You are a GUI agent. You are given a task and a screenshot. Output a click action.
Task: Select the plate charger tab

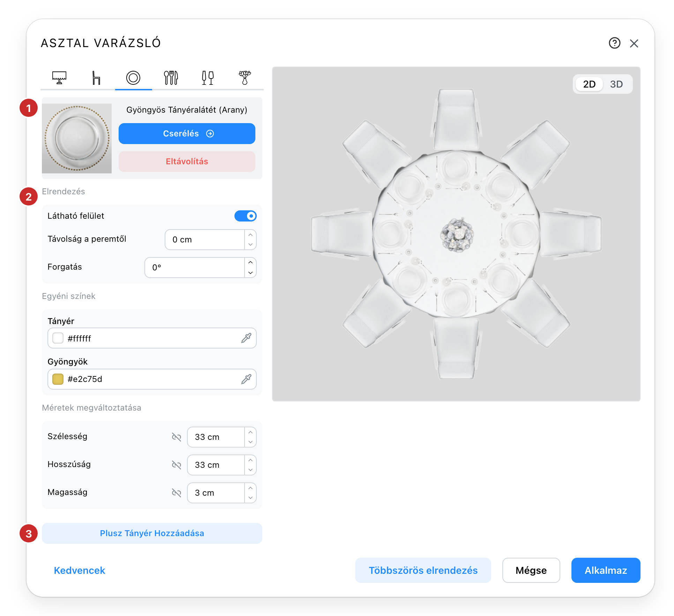(133, 77)
